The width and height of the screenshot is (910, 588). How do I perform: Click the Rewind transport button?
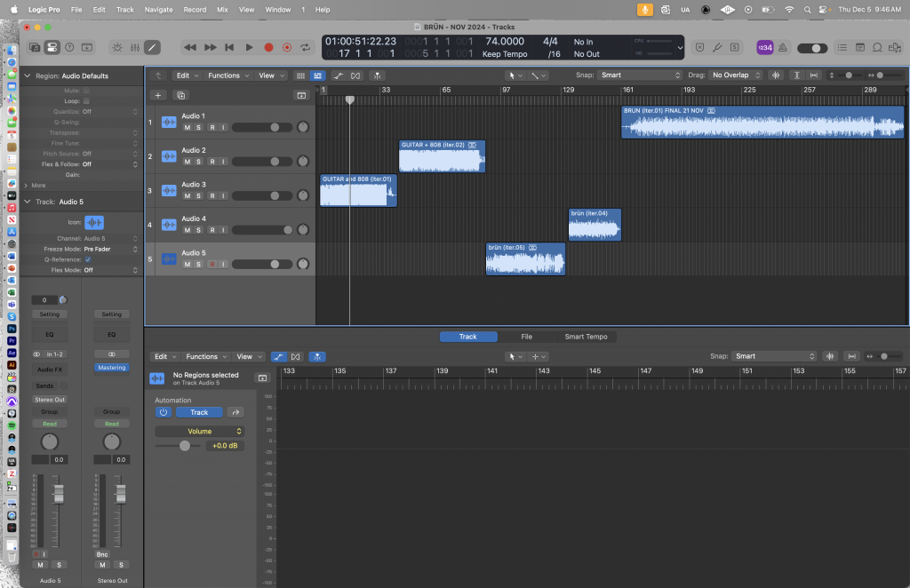point(190,48)
